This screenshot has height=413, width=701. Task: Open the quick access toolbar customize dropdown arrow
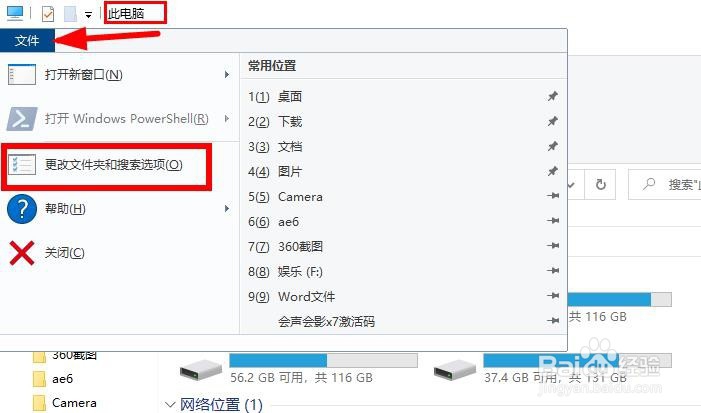coord(89,15)
